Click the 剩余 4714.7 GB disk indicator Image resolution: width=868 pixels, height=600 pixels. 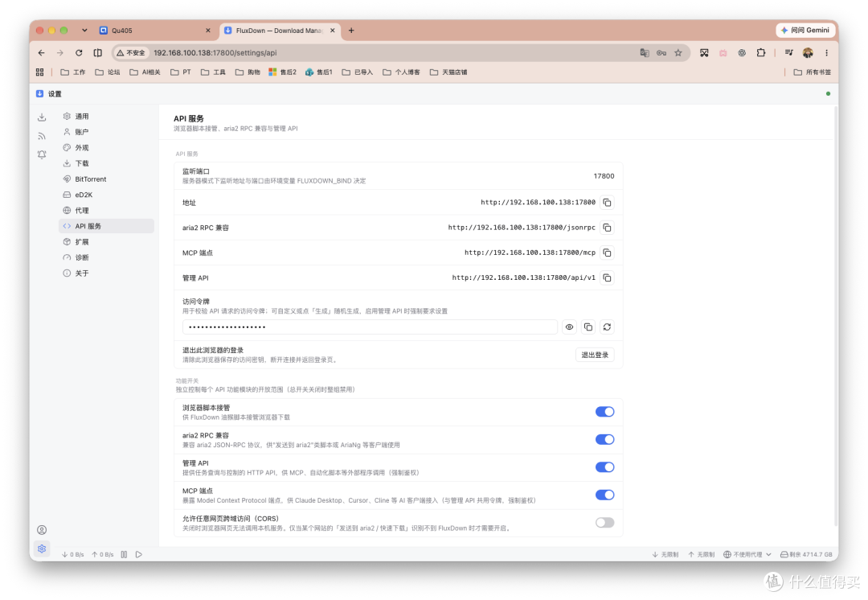pos(806,554)
